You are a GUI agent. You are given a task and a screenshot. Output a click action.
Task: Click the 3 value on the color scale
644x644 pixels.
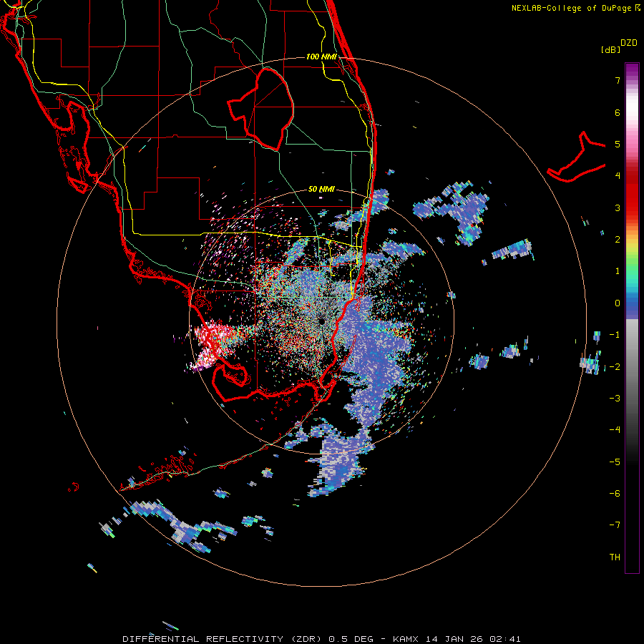pos(618,208)
